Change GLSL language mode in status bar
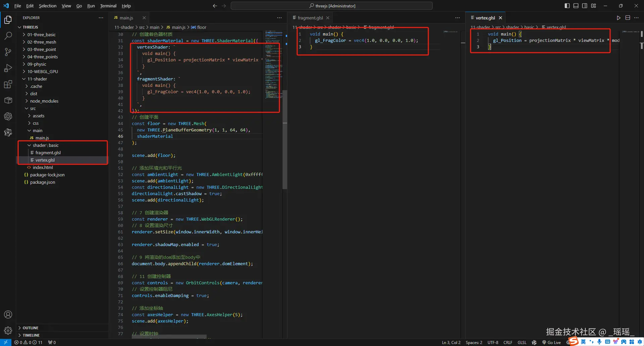Screen dimensions: 644x346 click(x=522, y=342)
